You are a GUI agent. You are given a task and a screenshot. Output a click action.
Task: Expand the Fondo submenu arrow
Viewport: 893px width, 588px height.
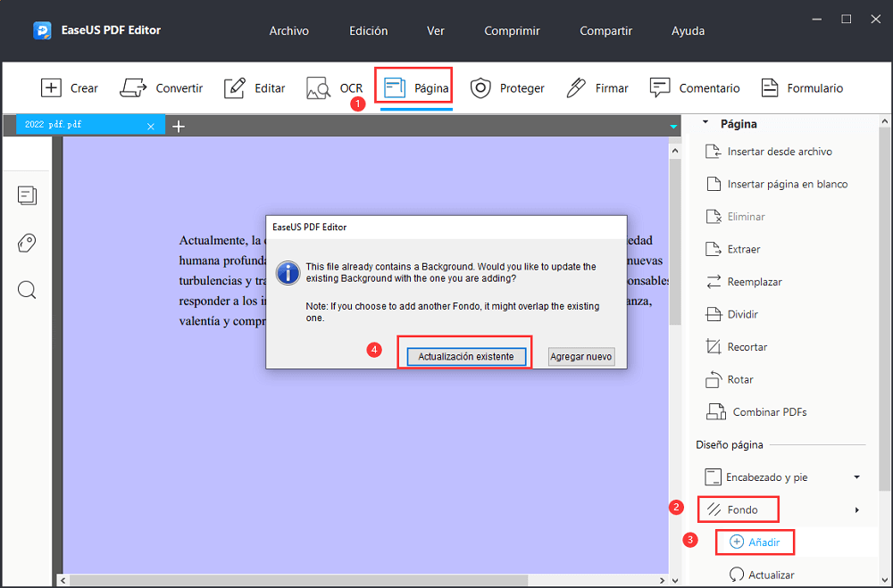pos(857,510)
